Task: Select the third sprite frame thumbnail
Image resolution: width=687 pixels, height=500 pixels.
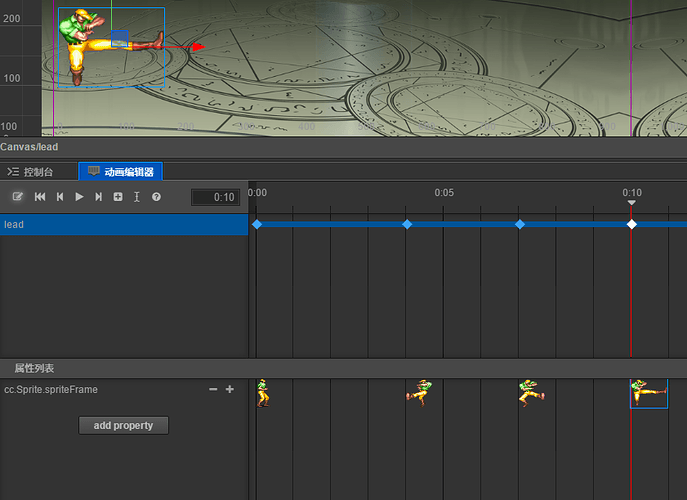Action: [532, 393]
